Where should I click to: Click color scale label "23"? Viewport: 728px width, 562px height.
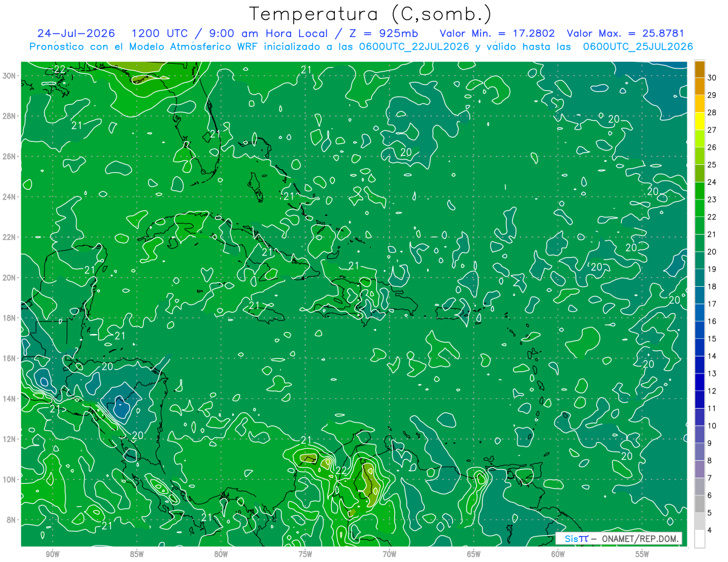712,199
